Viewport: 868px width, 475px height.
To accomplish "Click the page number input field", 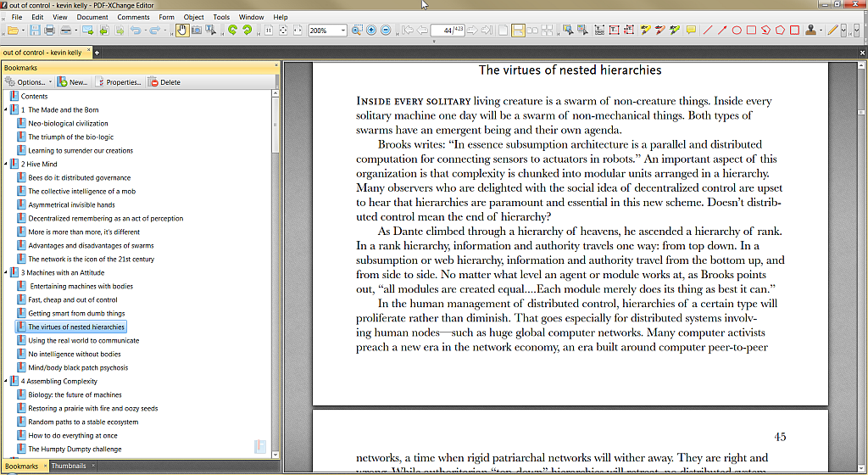I will (x=448, y=31).
